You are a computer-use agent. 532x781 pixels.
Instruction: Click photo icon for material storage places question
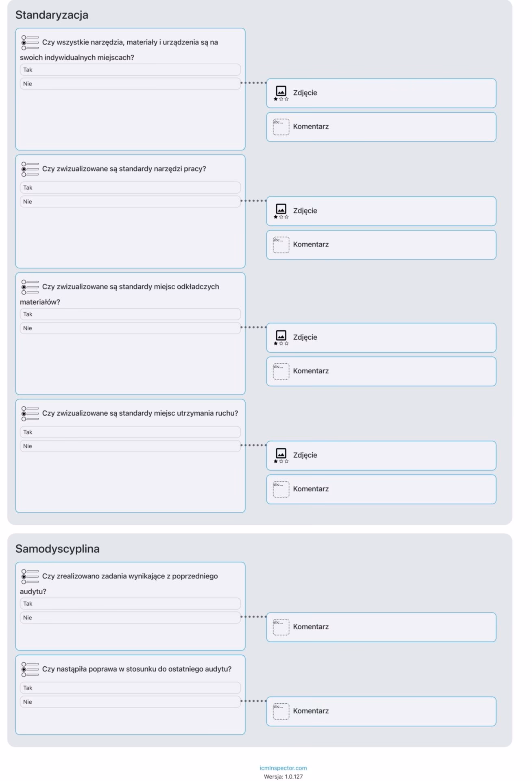281,337
